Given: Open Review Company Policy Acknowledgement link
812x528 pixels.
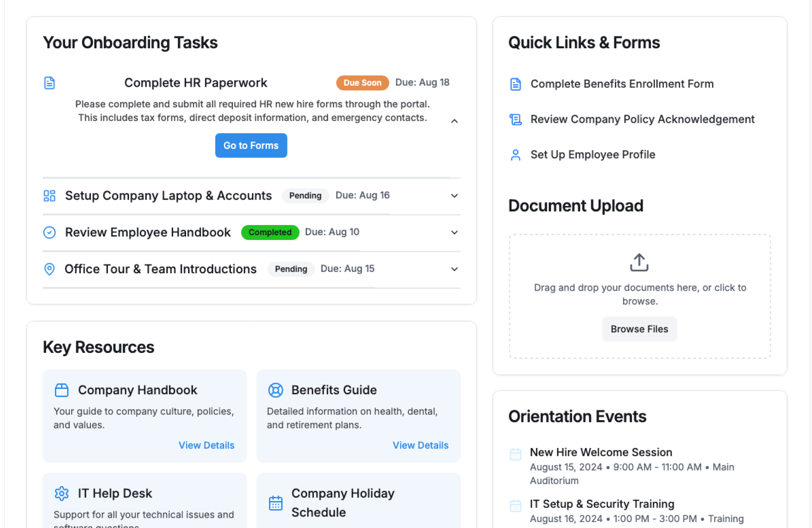Looking at the screenshot, I should [x=642, y=119].
